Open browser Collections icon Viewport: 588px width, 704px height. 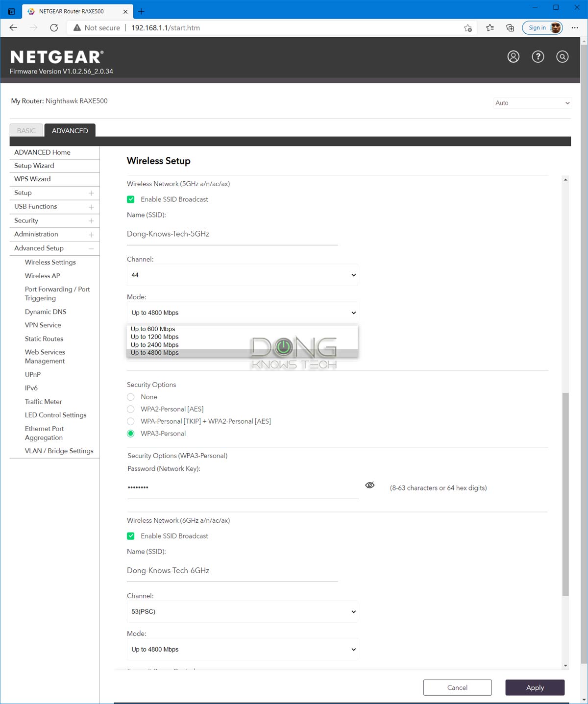tap(510, 28)
